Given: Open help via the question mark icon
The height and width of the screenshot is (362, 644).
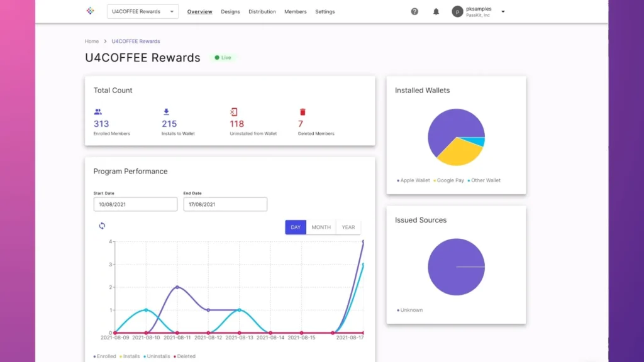Looking at the screenshot, I should point(414,11).
